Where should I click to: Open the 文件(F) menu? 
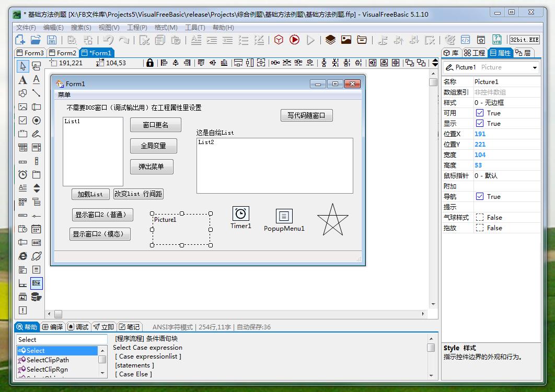click(x=26, y=28)
